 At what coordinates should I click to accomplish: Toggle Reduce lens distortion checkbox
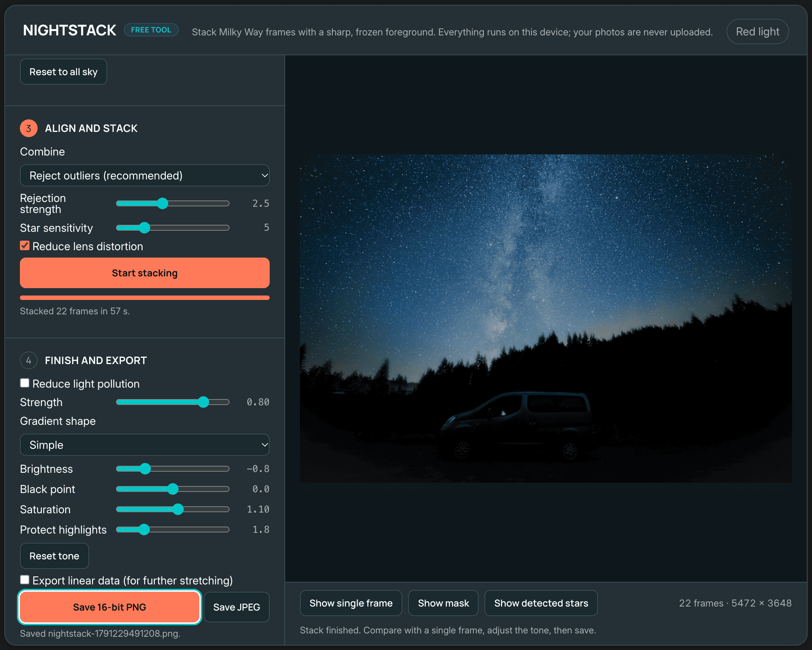tap(24, 246)
